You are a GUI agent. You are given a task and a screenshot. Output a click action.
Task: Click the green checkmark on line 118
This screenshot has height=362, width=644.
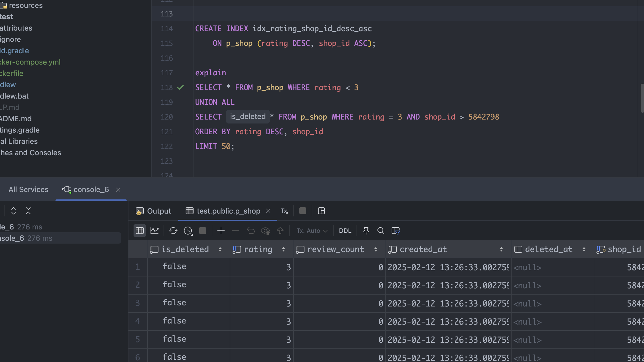tap(180, 88)
